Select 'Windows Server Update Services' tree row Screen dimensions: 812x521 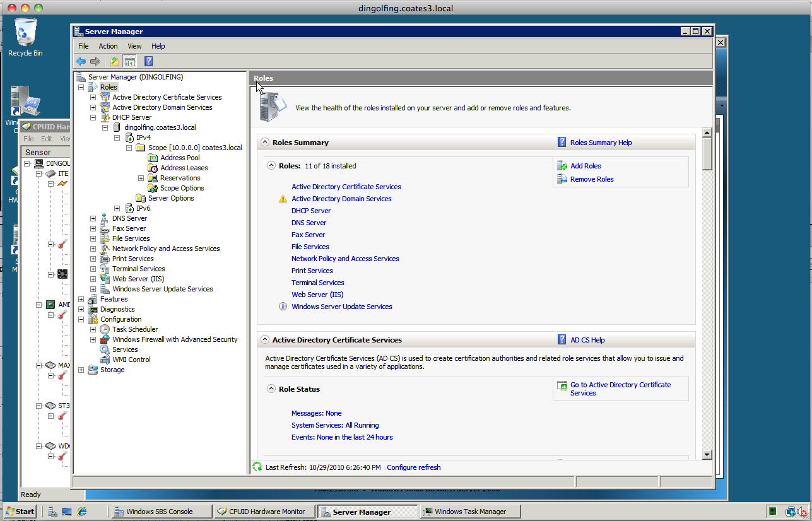pyautogui.click(x=163, y=289)
